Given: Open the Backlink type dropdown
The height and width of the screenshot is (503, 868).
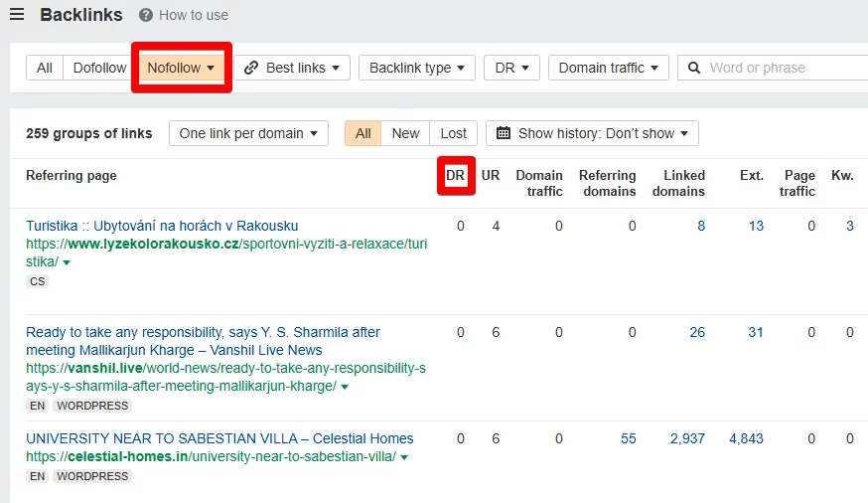Looking at the screenshot, I should point(417,68).
